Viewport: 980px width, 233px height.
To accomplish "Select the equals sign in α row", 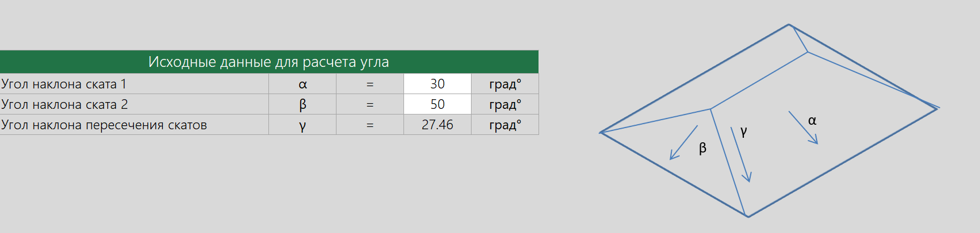I will click(x=370, y=84).
